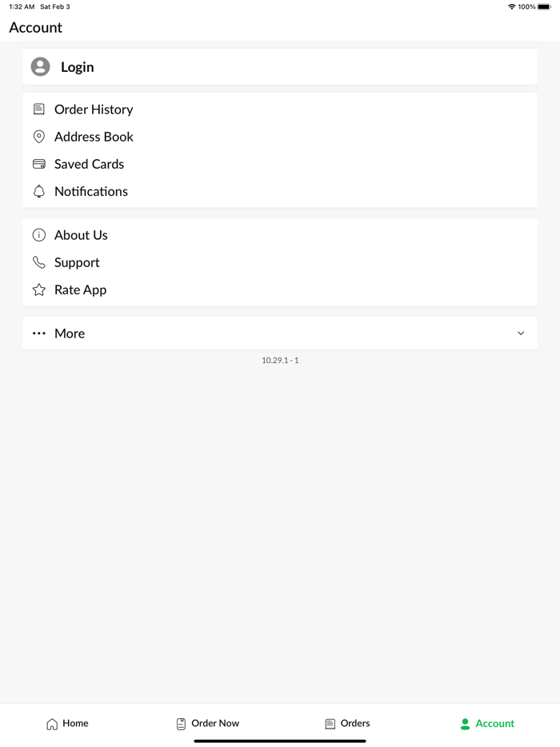Click the Address Book location pin icon

(39, 137)
